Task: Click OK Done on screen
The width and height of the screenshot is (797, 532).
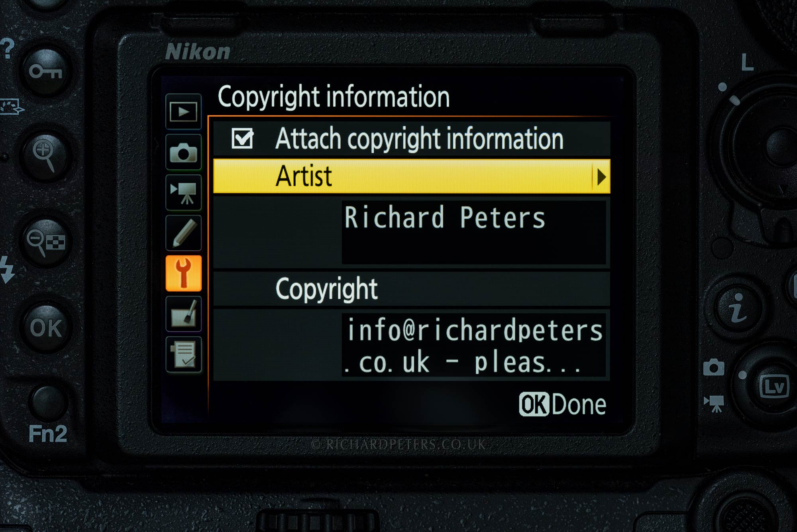Action: tap(562, 404)
